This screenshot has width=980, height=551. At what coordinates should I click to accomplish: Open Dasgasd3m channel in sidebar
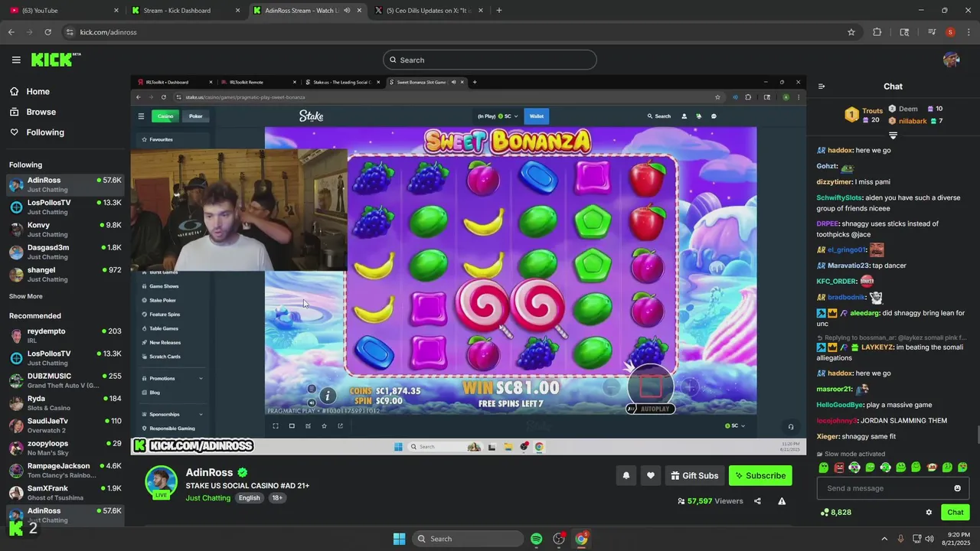65,252
